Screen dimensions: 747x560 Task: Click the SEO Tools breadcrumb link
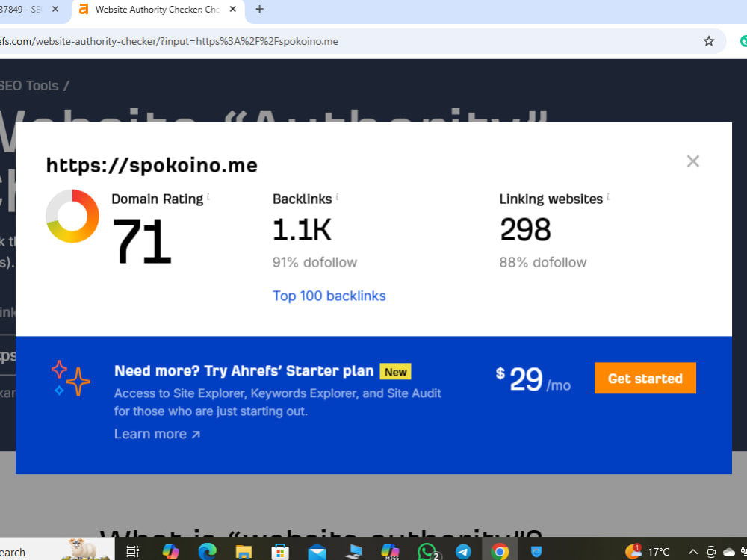(x=29, y=86)
